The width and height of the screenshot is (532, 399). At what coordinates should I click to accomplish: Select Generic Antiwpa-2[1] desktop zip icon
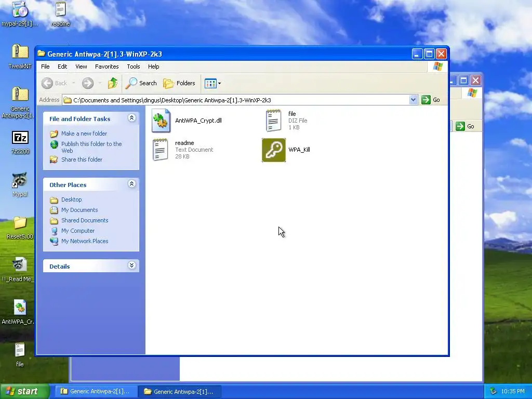[x=20, y=102]
